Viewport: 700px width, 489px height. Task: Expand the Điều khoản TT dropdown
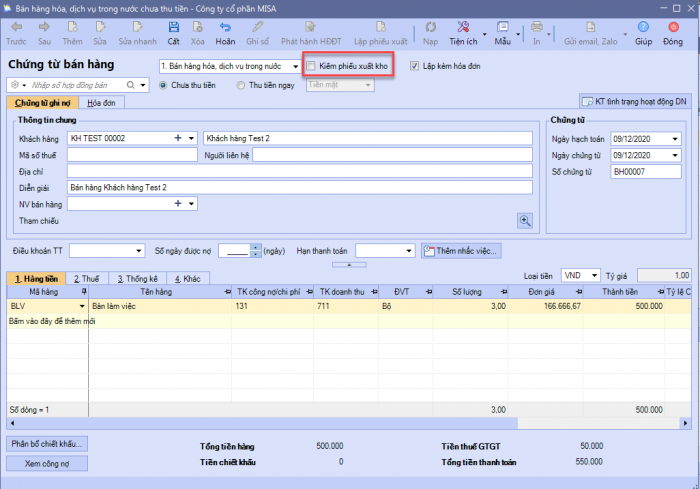pos(138,250)
